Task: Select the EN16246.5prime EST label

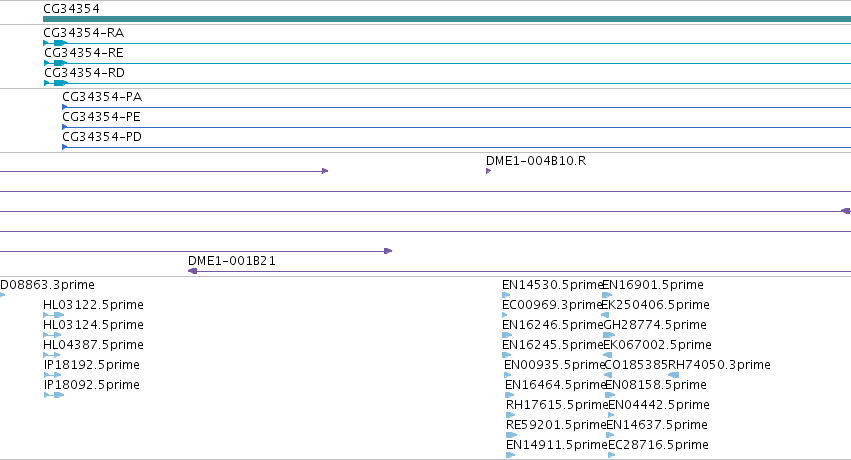Action: pyautogui.click(x=552, y=325)
